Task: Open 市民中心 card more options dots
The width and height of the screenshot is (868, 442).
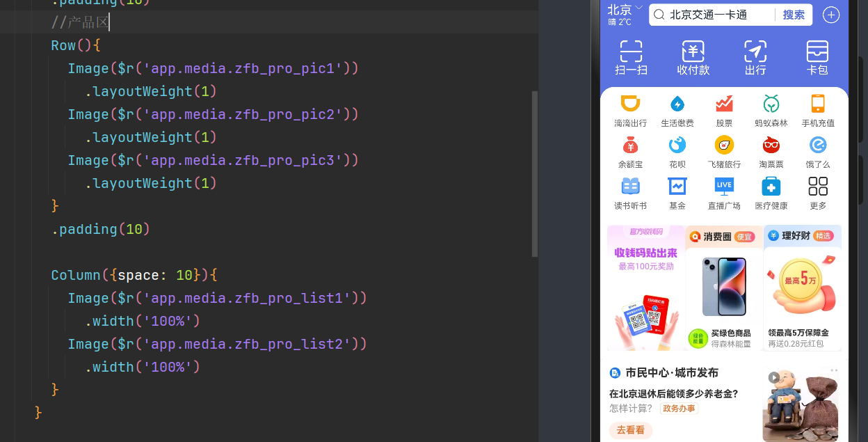Action: (x=834, y=370)
